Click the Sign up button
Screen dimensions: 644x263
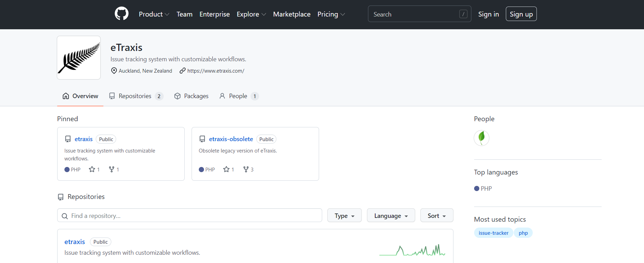pos(521,14)
